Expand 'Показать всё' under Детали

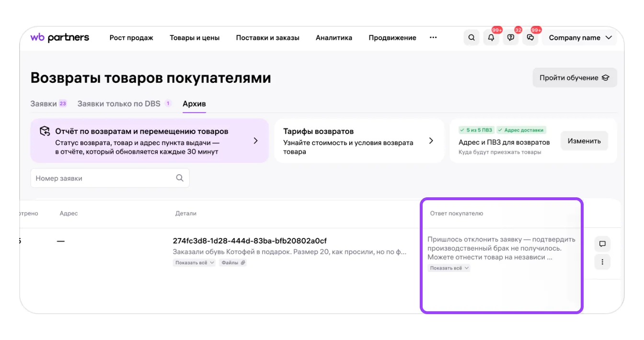pos(194,262)
